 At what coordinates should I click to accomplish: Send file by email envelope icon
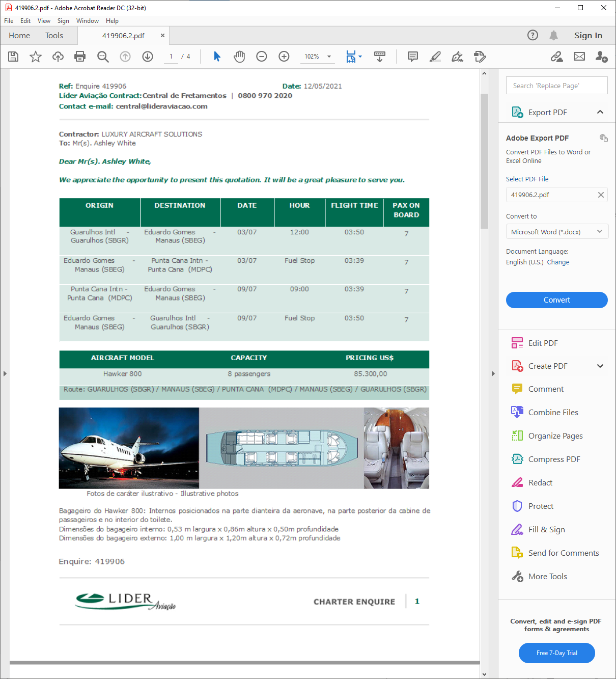[x=579, y=57]
